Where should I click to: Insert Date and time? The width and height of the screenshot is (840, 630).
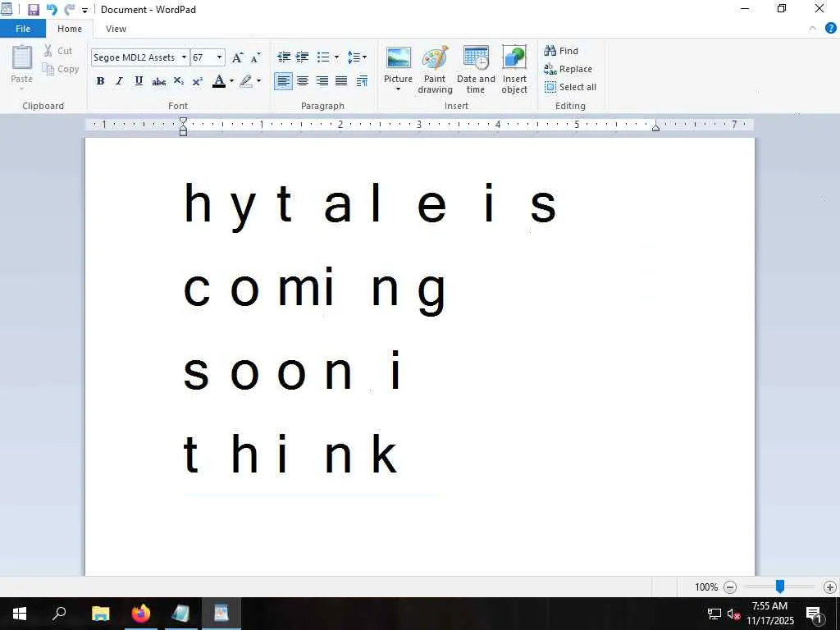[x=476, y=70]
